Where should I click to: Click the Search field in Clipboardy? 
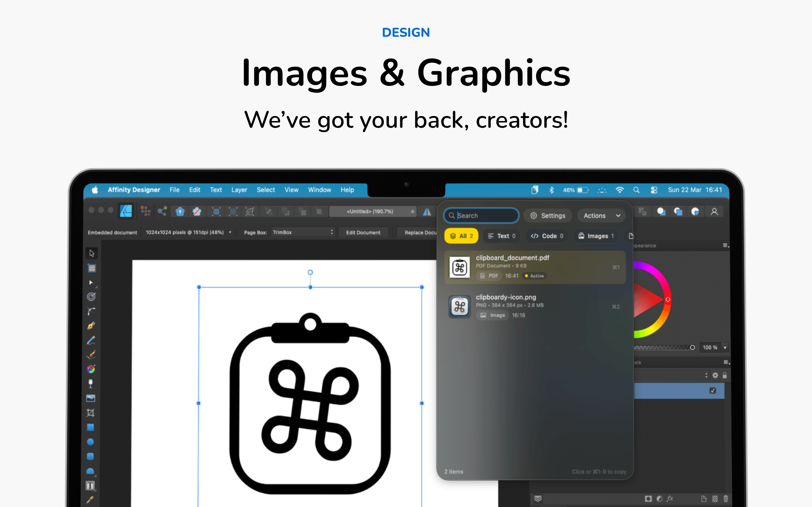click(481, 215)
